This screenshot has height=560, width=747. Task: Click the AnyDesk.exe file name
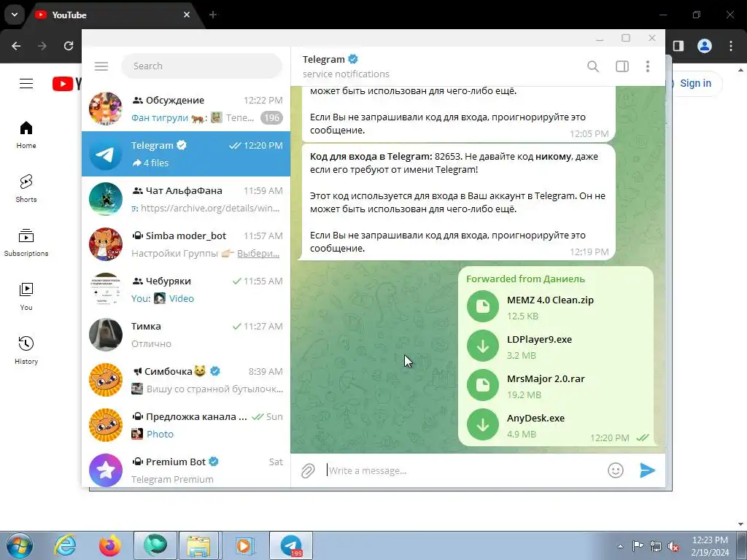pyautogui.click(x=535, y=418)
